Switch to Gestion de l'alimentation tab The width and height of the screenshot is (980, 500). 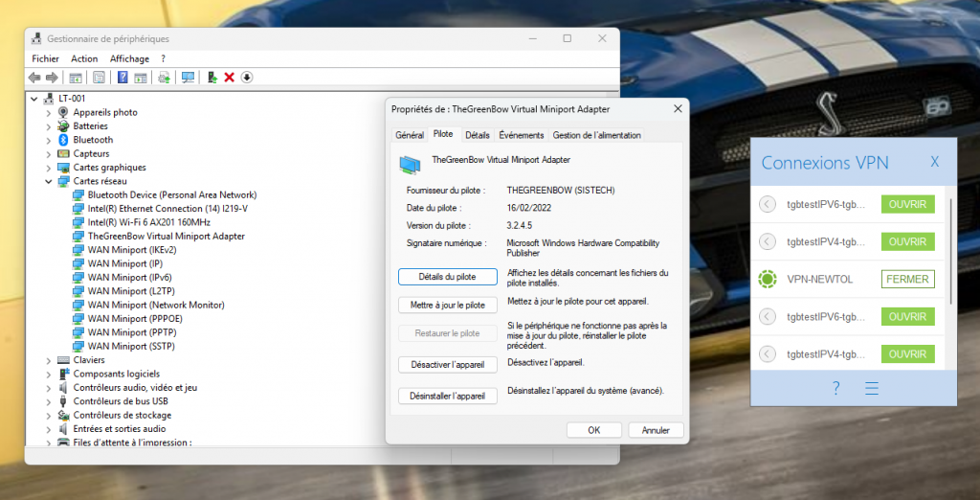click(597, 135)
